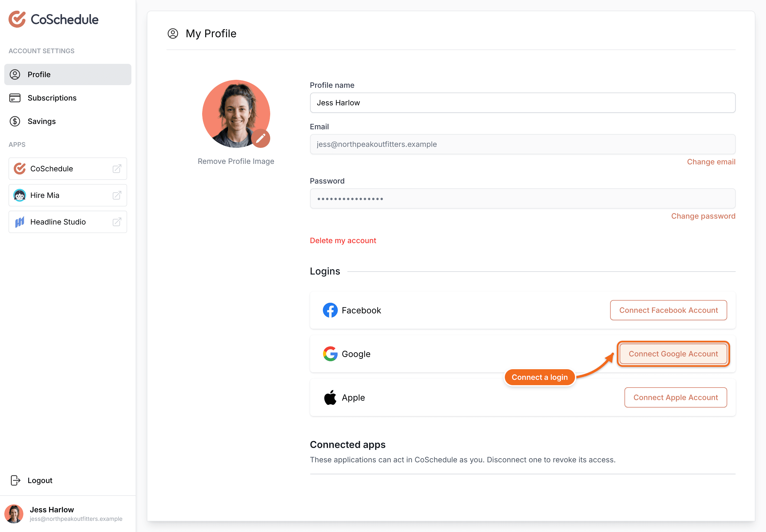Click the Hire Mia avatar icon
The height and width of the screenshot is (532, 766).
(x=20, y=195)
